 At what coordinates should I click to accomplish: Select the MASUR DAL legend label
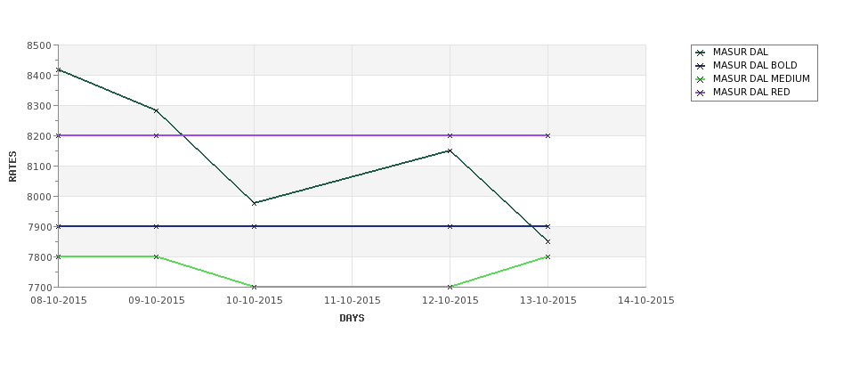(740, 52)
